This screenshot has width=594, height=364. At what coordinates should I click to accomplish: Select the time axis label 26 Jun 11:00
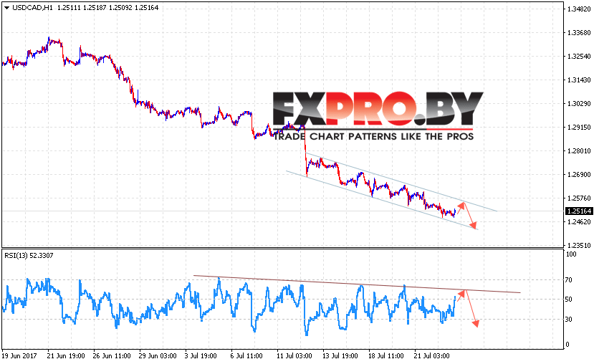(112, 355)
